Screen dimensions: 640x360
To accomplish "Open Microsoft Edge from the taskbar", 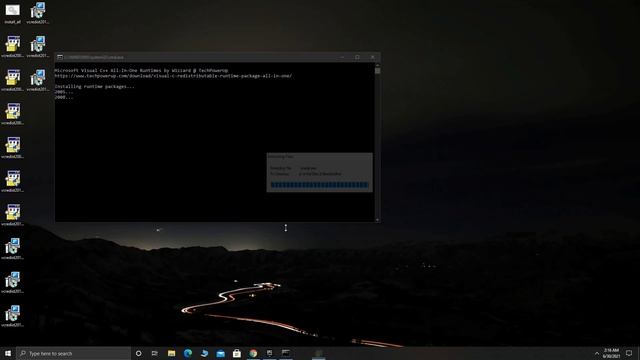I will pyautogui.click(x=188, y=353).
